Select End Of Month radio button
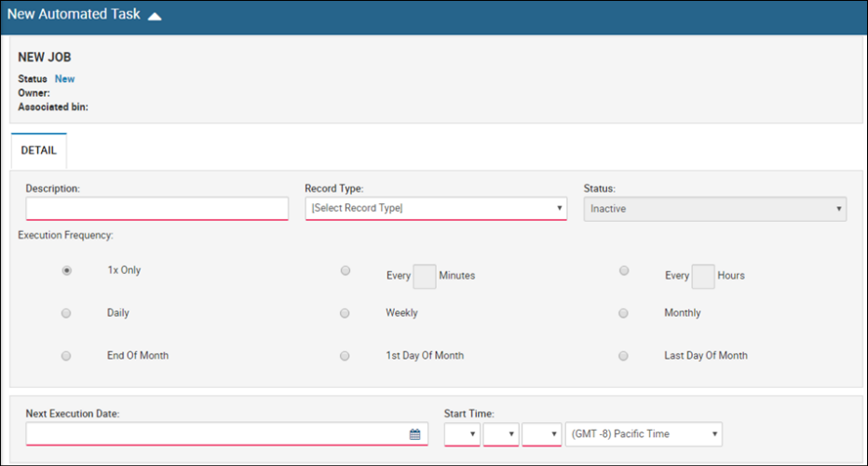This screenshot has height=466, width=868. click(66, 356)
